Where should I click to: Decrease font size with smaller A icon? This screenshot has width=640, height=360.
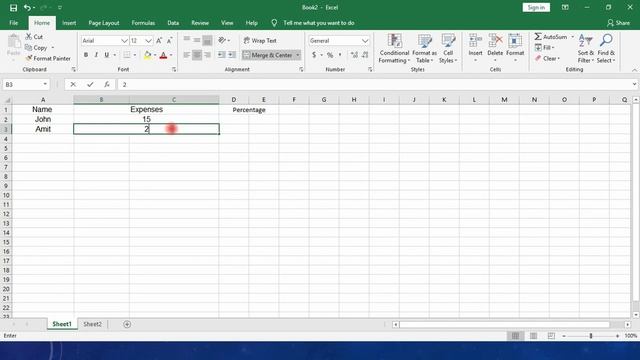click(169, 40)
